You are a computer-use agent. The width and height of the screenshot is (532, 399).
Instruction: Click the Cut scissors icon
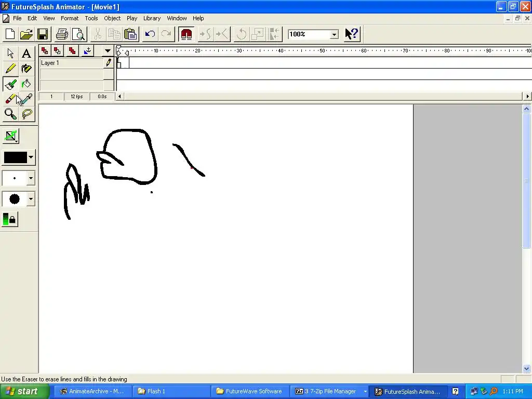click(98, 34)
